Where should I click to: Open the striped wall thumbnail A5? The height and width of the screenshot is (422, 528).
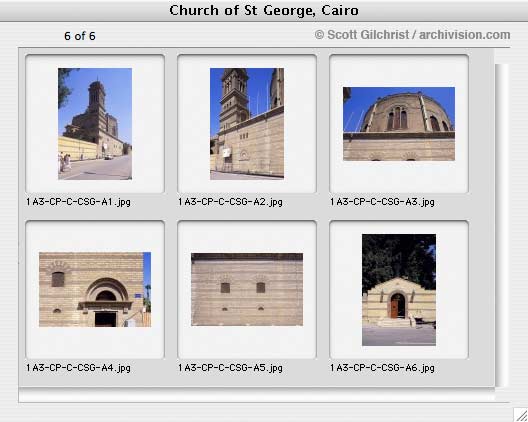coord(247,289)
